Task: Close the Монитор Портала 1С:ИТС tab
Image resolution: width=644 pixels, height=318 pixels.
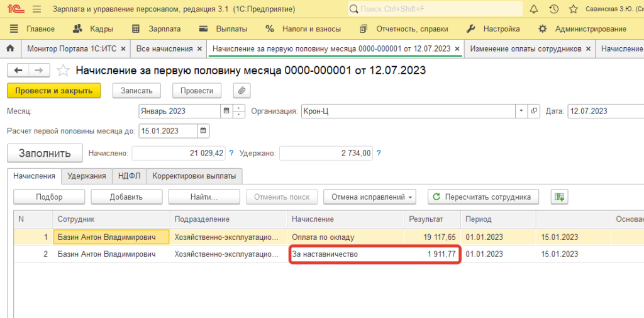Action: [123, 48]
